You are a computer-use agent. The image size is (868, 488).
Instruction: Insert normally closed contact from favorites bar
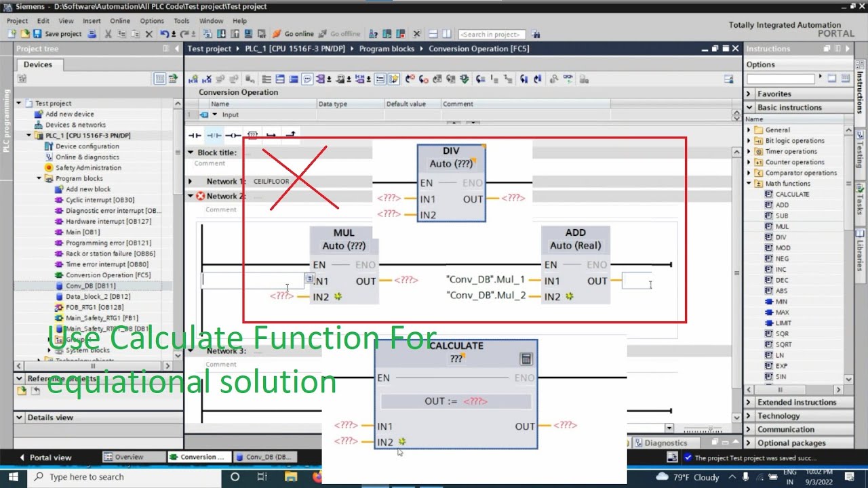coord(214,136)
